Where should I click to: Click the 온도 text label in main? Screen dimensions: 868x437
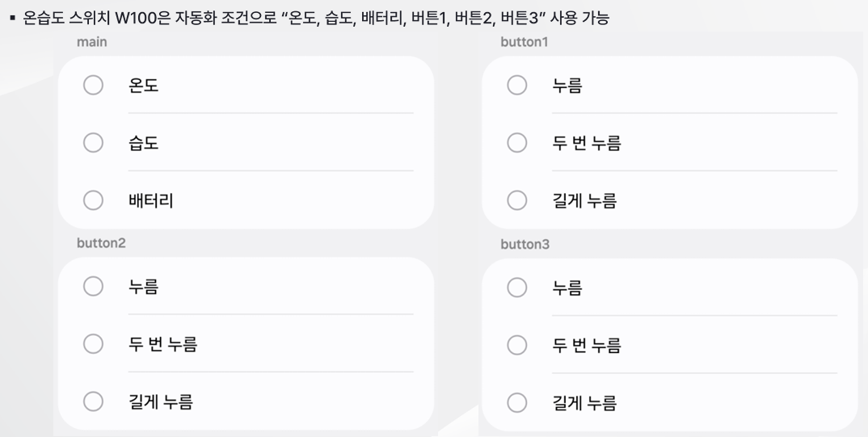(x=144, y=85)
